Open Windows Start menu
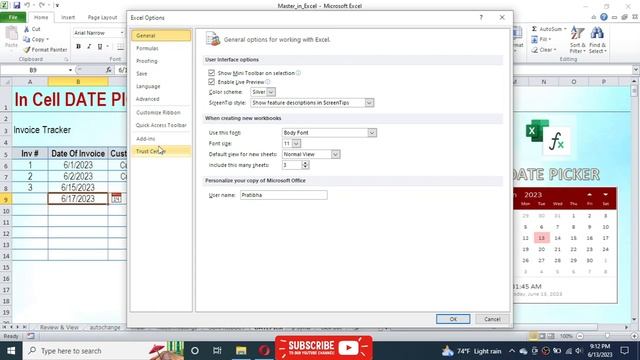640x360 pixels. pos(11,351)
